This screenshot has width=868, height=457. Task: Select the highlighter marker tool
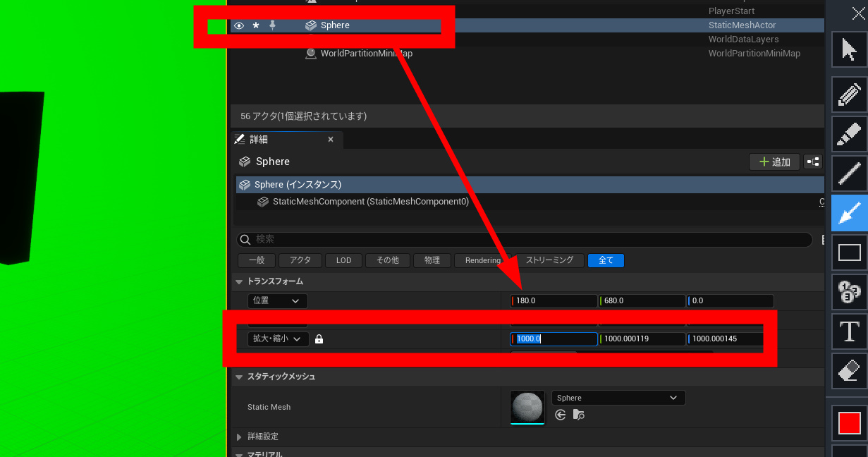pyautogui.click(x=849, y=133)
